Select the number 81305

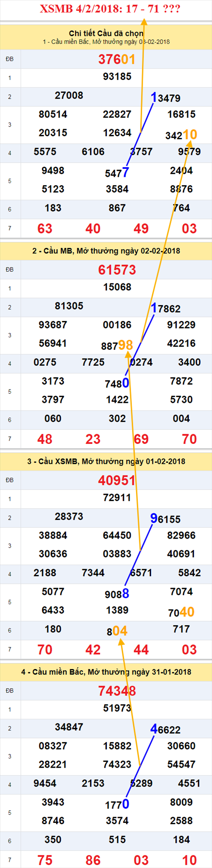point(69,306)
